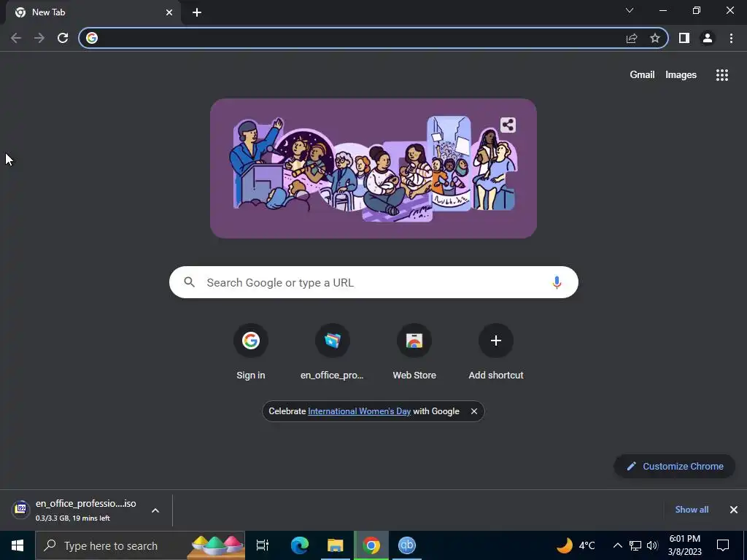Expand the tab search chevron
This screenshot has height=560, width=747.
tap(630, 10)
